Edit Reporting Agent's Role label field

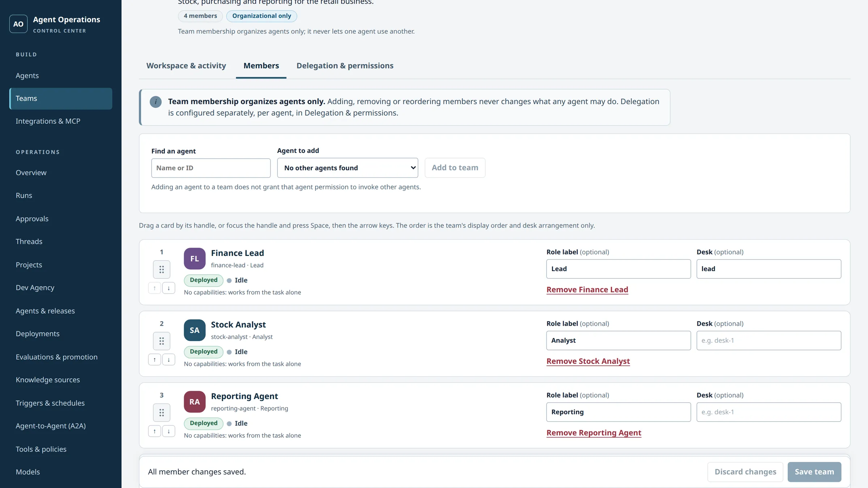click(x=618, y=412)
